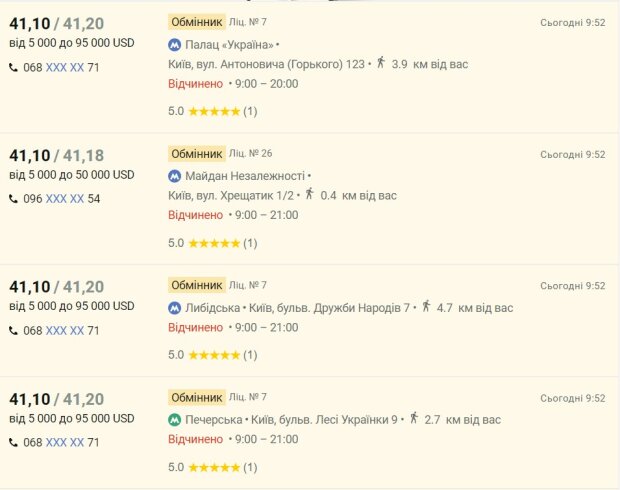Click the walking icon near 0.4 км від вас

point(310,194)
